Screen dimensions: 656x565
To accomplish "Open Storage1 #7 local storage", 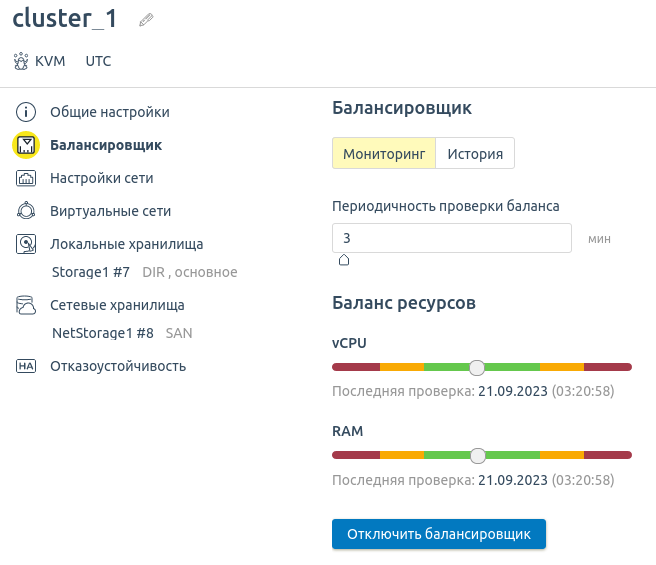I will (90, 272).
